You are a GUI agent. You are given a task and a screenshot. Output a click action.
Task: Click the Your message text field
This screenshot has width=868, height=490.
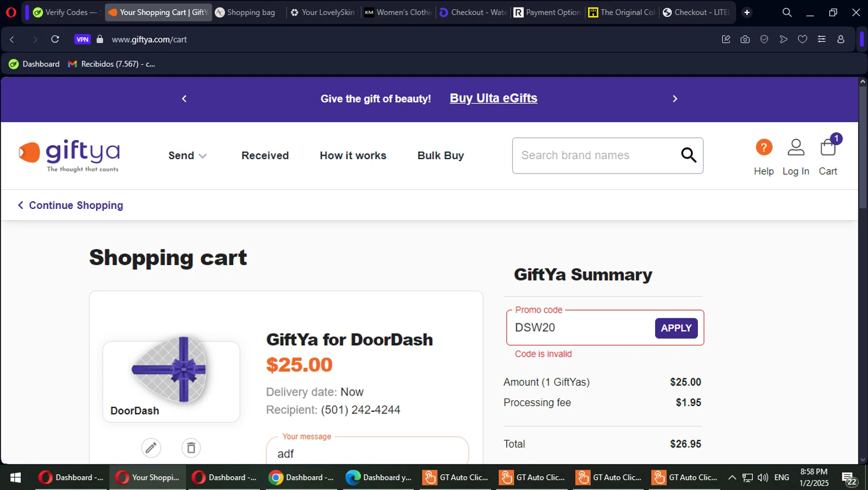(x=367, y=453)
